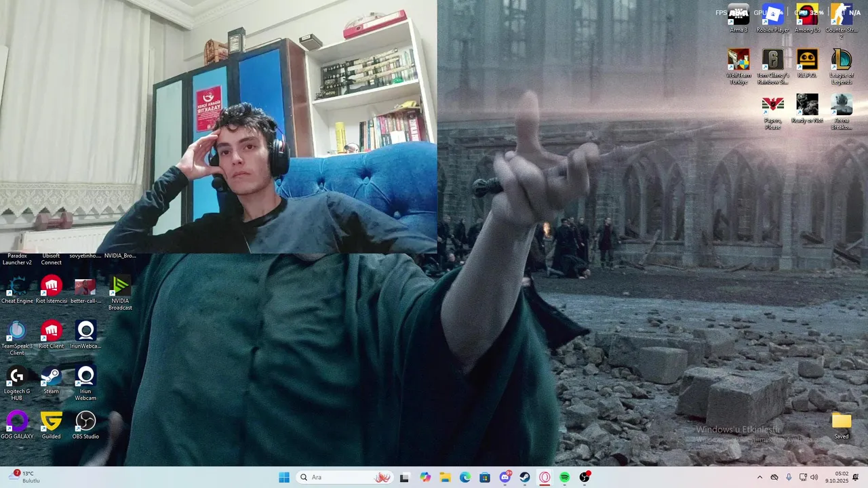Switch to OBS Studio on the taskbar

585,477
